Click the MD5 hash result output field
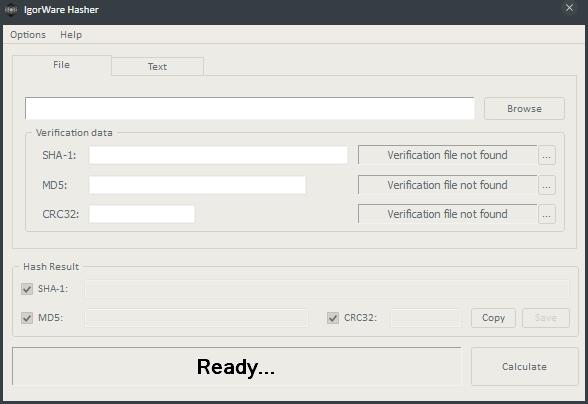 click(196, 318)
